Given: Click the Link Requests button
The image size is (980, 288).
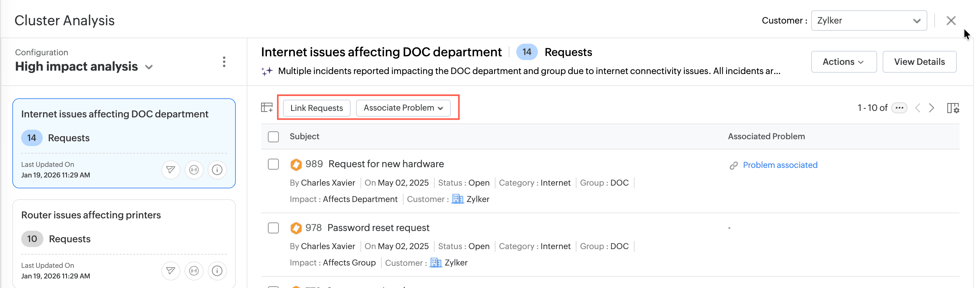Looking at the screenshot, I should coord(316,108).
